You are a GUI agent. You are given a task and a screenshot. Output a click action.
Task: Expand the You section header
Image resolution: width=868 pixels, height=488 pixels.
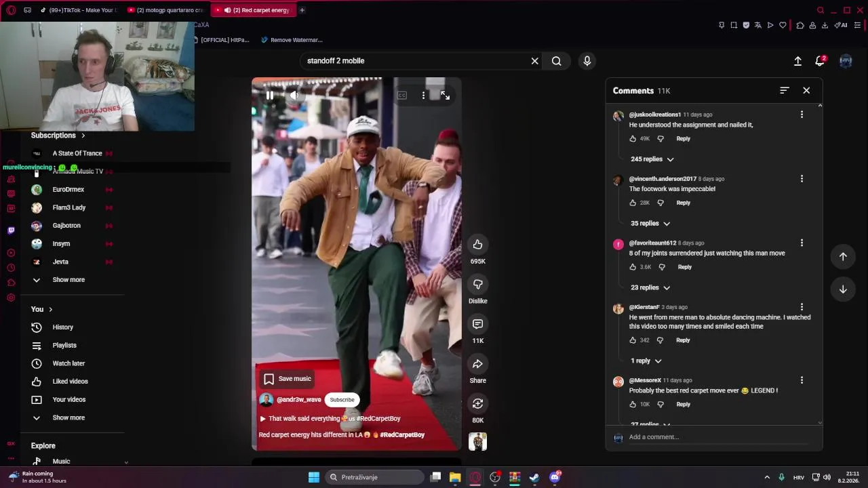41,309
